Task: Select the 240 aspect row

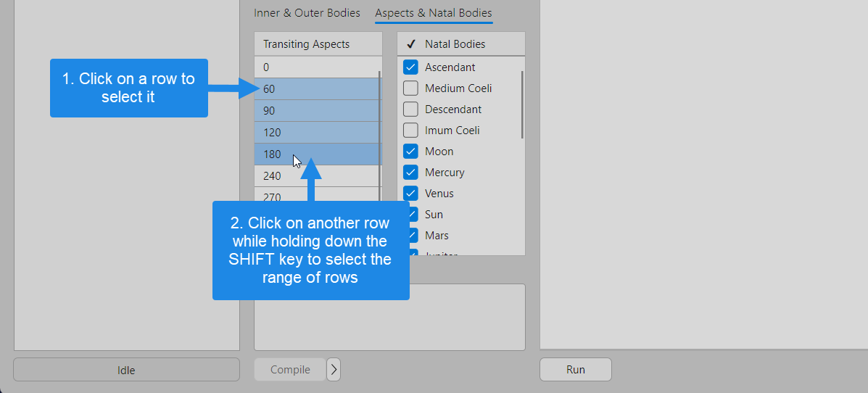Action: pyautogui.click(x=316, y=176)
